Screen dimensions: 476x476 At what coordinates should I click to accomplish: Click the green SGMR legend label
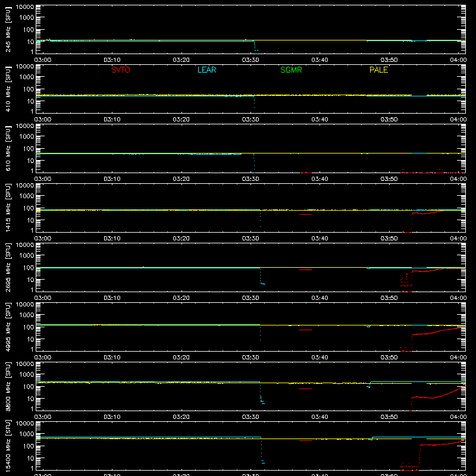coord(291,70)
